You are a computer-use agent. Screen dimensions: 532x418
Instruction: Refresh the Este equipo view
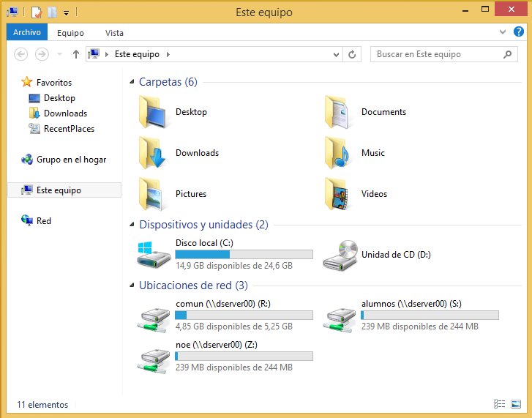pyautogui.click(x=352, y=54)
